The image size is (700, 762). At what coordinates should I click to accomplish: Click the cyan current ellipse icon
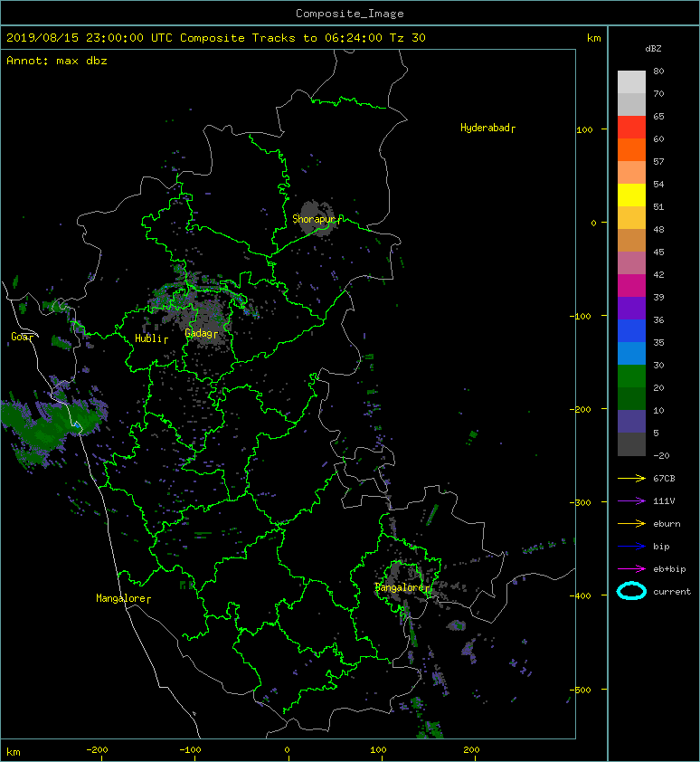631,591
